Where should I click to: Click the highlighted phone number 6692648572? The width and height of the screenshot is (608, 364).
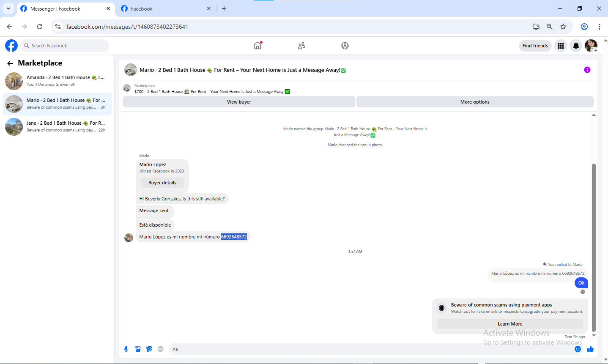(x=234, y=237)
